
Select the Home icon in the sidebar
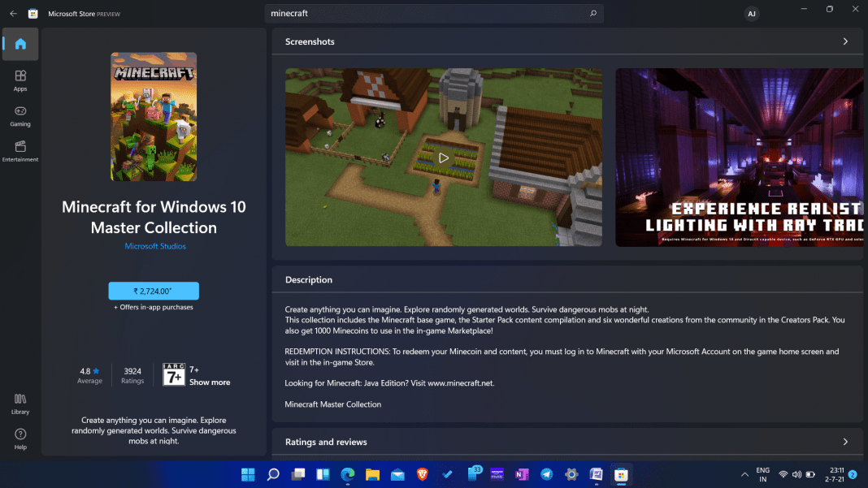(20, 45)
